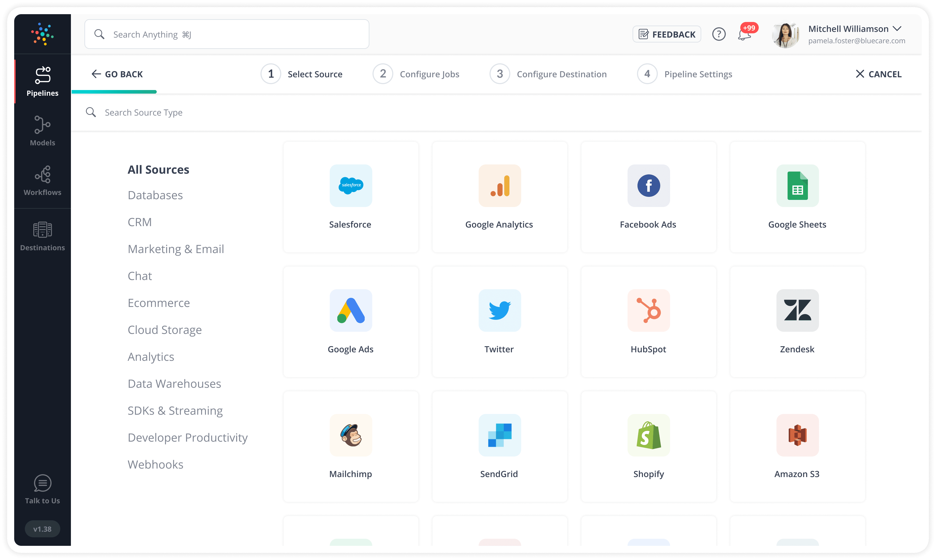Click the pamela.foster@bluecare.com email text
The image size is (936, 560).
(x=857, y=41)
